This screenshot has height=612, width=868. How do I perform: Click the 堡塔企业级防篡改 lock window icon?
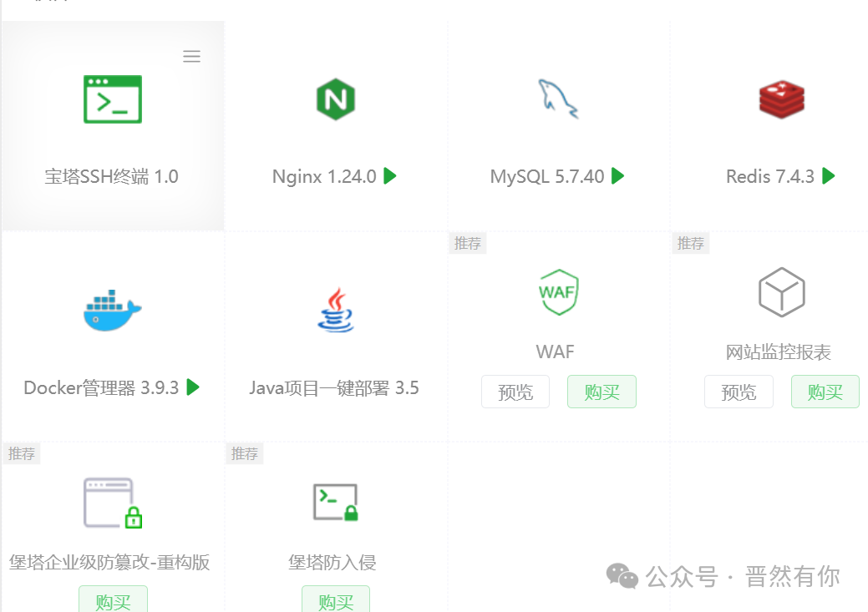pos(113,503)
